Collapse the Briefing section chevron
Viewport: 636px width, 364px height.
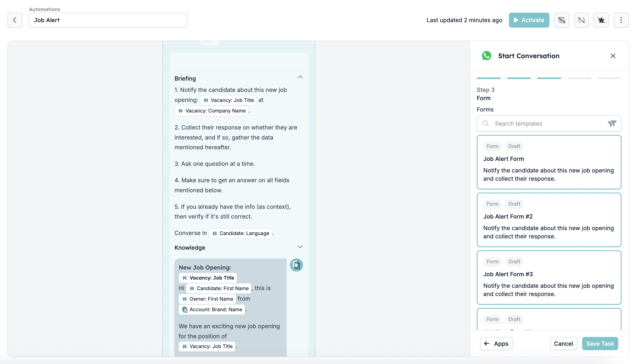[300, 77]
